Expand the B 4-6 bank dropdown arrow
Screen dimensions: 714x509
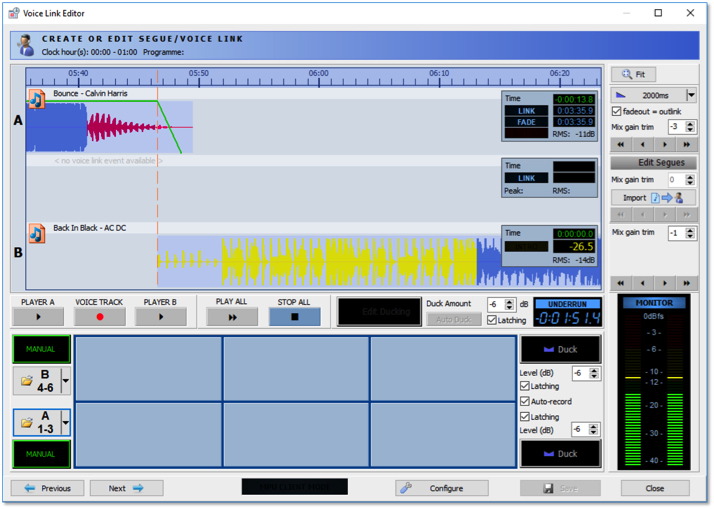pos(66,381)
